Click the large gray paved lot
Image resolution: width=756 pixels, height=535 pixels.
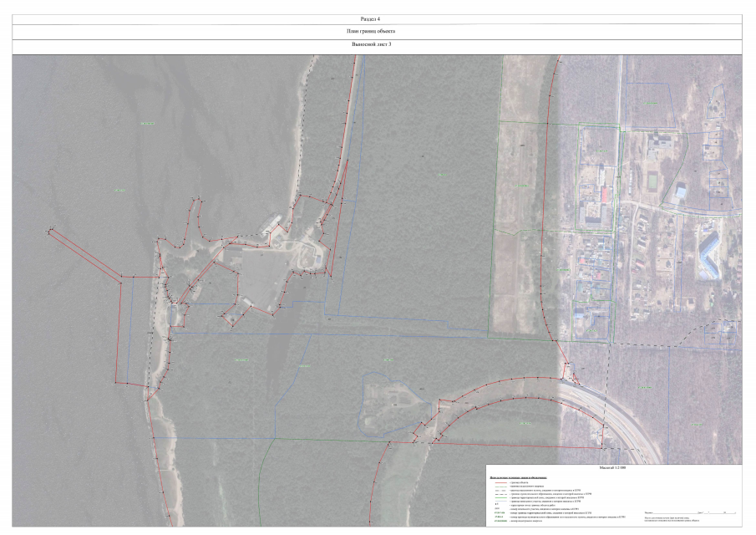point(261,276)
